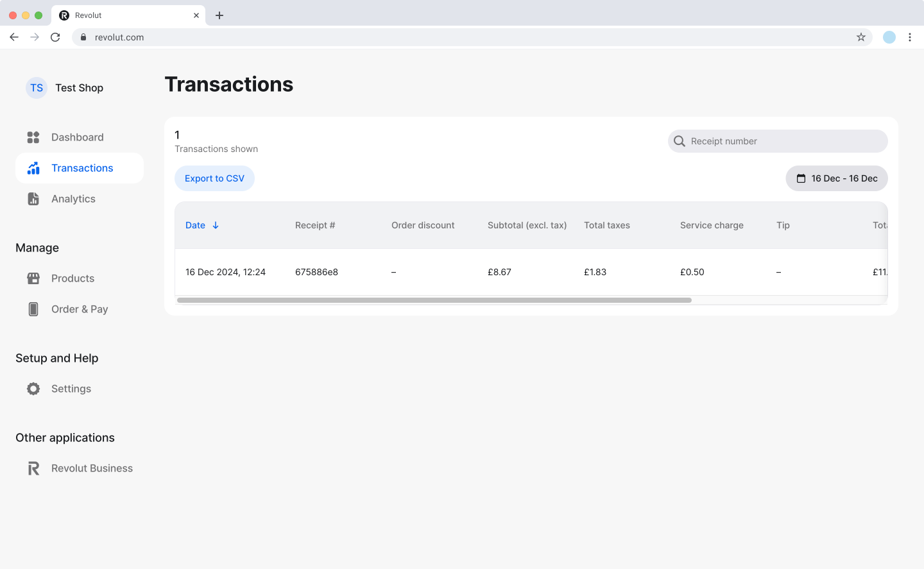The width and height of the screenshot is (924, 569).
Task: Click the site lock icon in address bar
Action: (x=83, y=37)
